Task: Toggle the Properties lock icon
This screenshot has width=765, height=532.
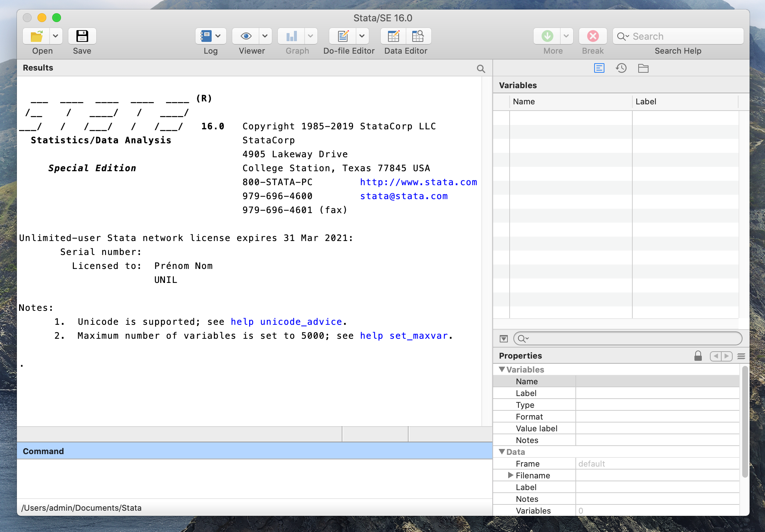Action: [x=698, y=356]
